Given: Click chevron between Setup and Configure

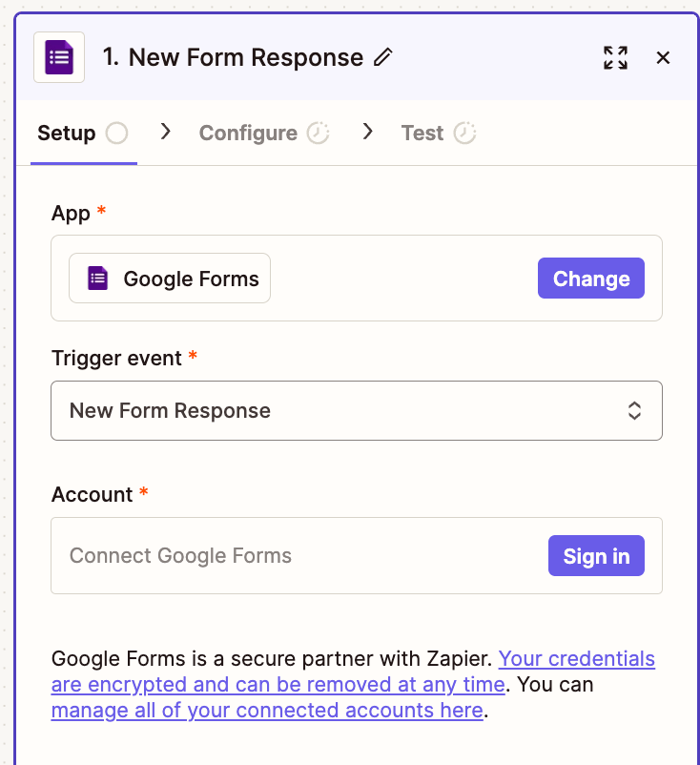Looking at the screenshot, I should coord(166,132).
